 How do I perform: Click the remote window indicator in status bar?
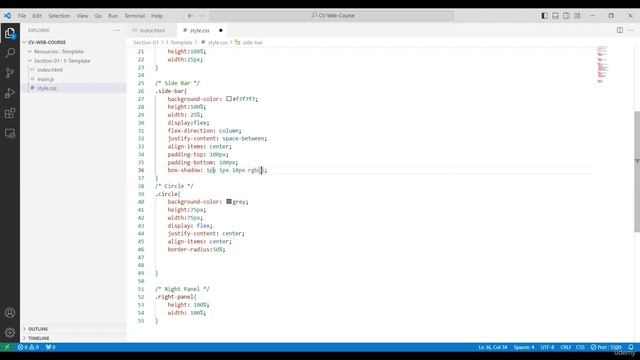point(7,347)
